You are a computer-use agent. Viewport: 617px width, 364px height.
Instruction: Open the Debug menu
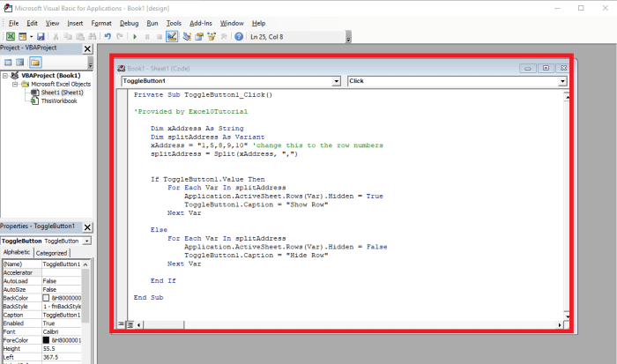(128, 22)
